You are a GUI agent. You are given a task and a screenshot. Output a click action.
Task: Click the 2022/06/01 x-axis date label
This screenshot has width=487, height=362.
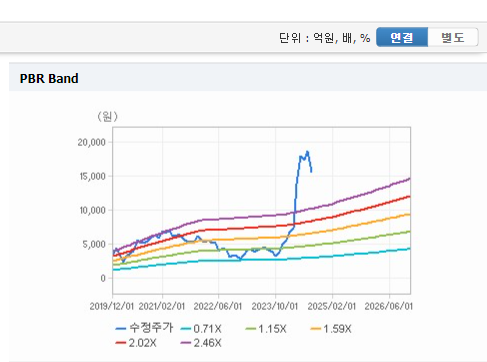(x=218, y=306)
